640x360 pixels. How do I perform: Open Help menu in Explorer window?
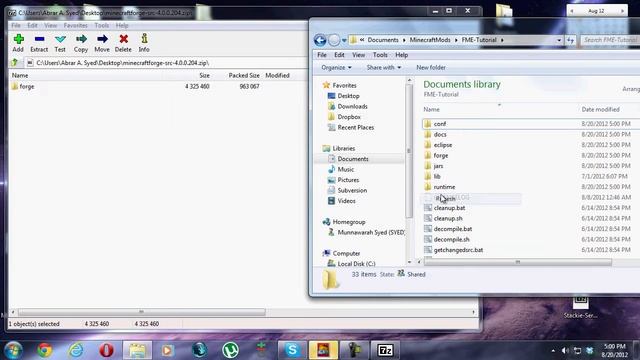click(402, 55)
